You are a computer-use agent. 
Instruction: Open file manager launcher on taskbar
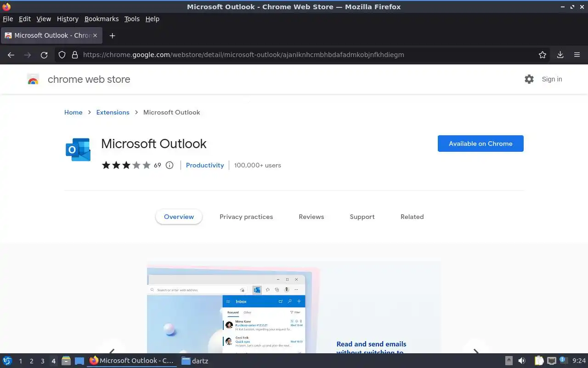(66, 361)
